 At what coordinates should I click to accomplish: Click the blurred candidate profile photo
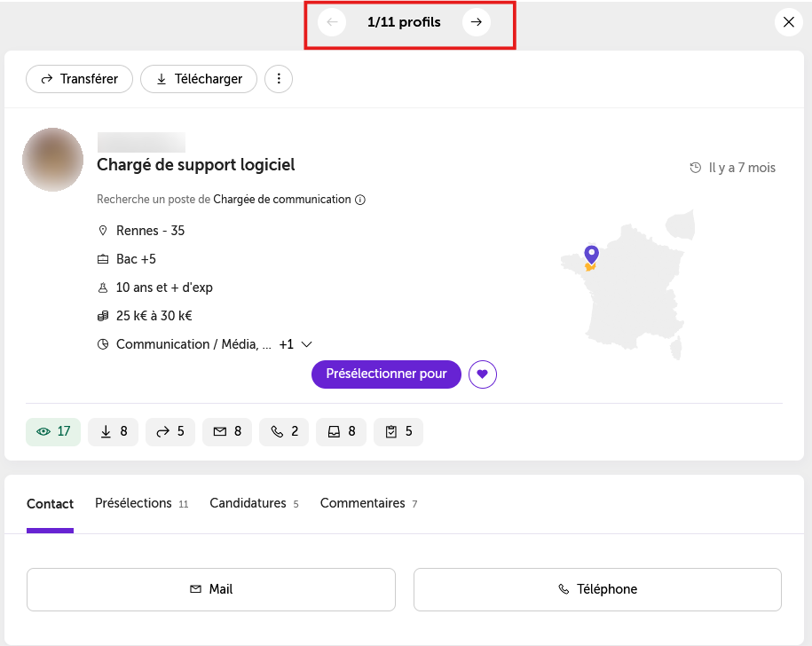[53, 160]
